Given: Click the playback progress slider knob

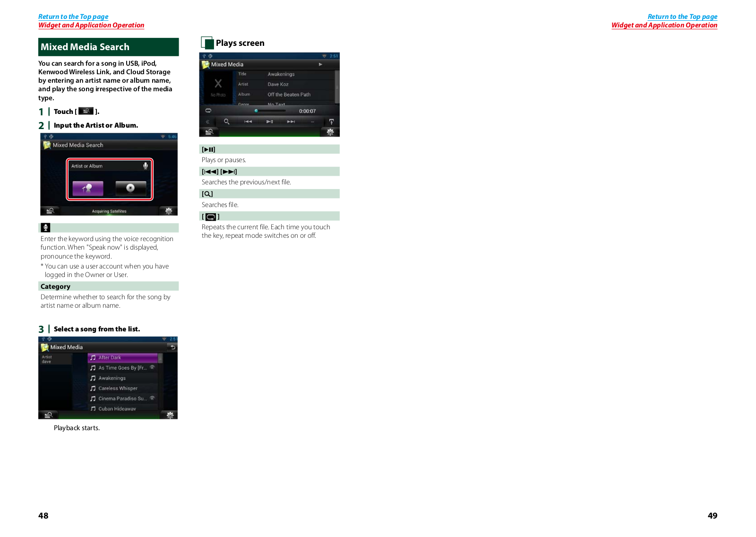Looking at the screenshot, I should 256,111.
